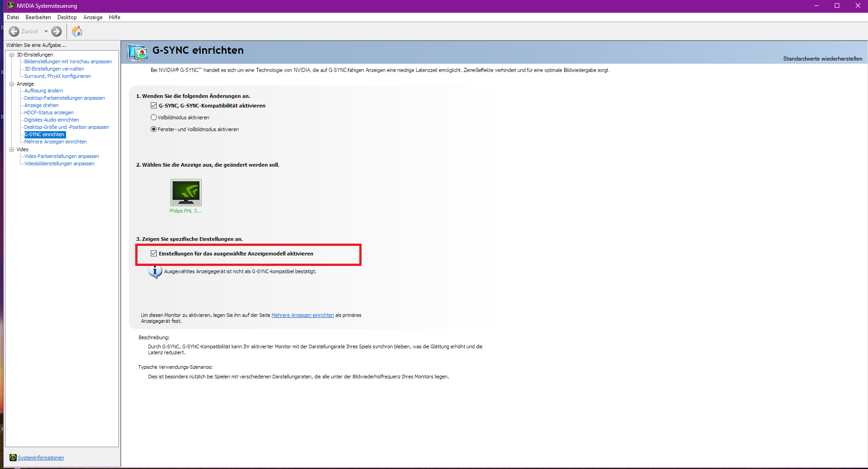Click the 3D-Einstellungen category label

[x=35, y=55]
